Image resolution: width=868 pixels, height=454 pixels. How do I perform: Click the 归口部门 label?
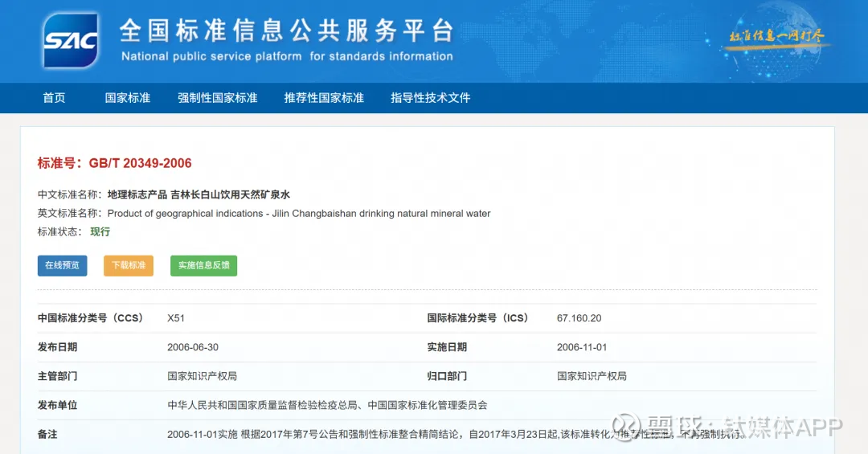[447, 376]
